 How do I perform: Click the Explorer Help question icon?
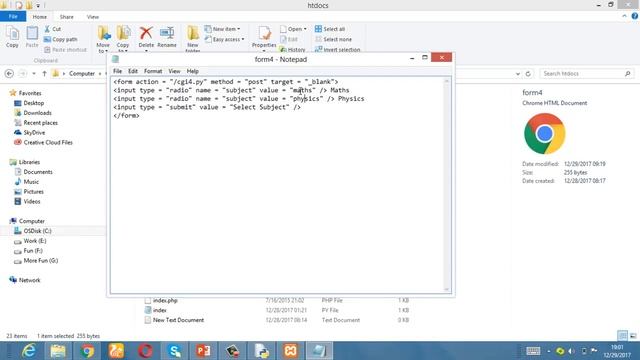tap(635, 16)
